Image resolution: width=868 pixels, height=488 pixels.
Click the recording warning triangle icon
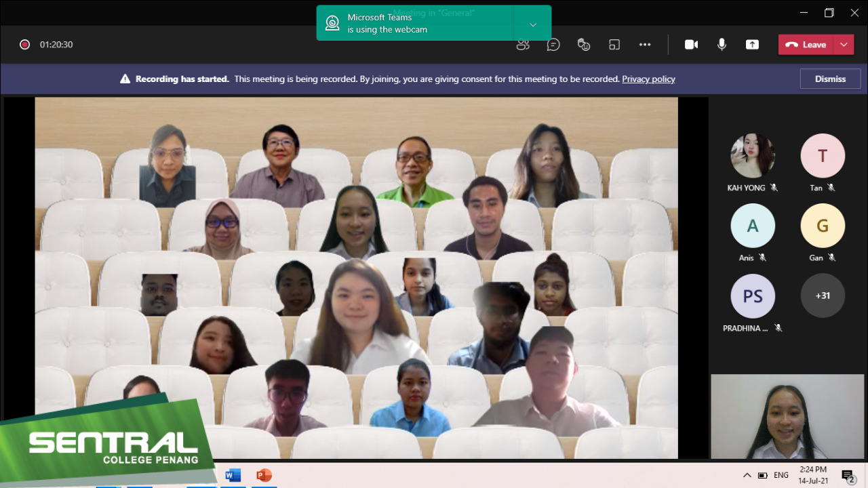click(125, 79)
